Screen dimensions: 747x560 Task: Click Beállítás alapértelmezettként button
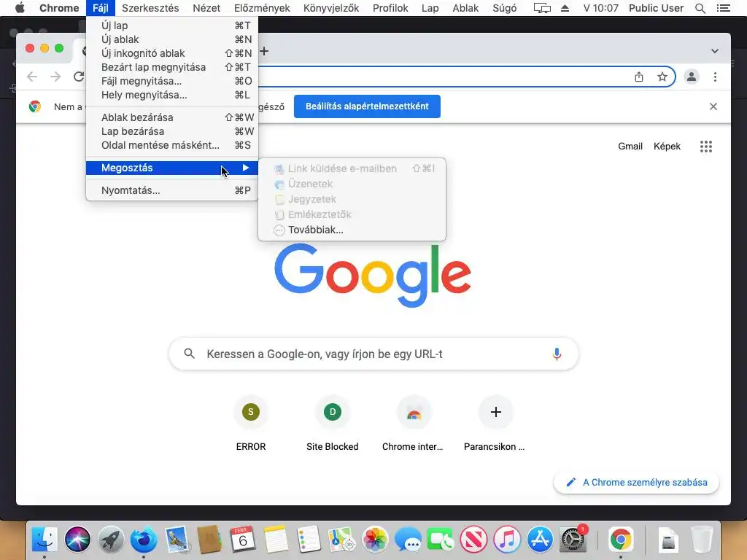coord(367,106)
